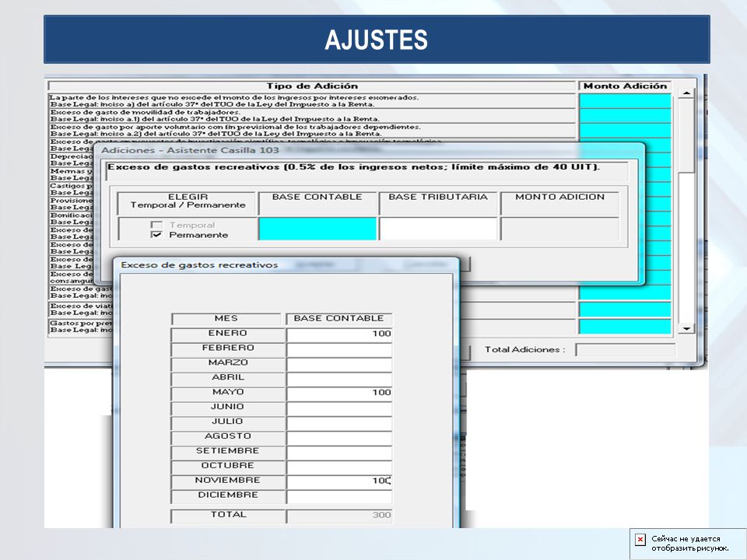Click the scrollbar down arrow in additions list
This screenshot has height=560, width=747.
686,328
